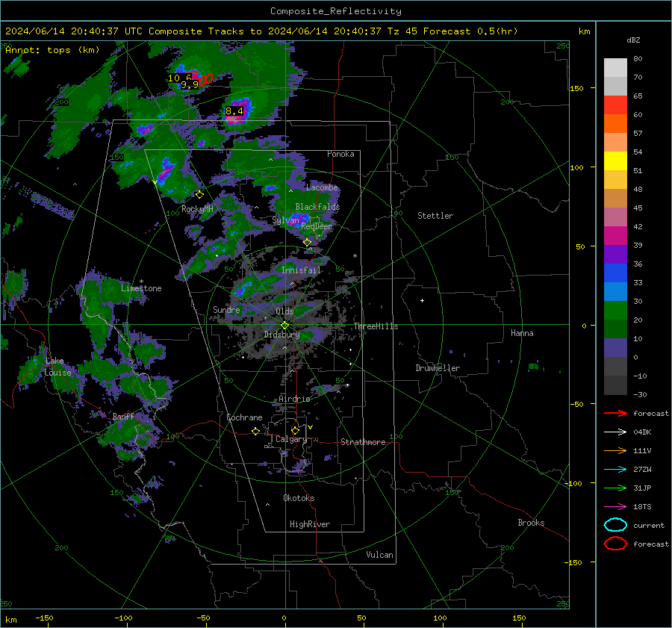The image size is (672, 628).
Task: Select the green 20–30 dBZ color swatch
Action: (615, 311)
